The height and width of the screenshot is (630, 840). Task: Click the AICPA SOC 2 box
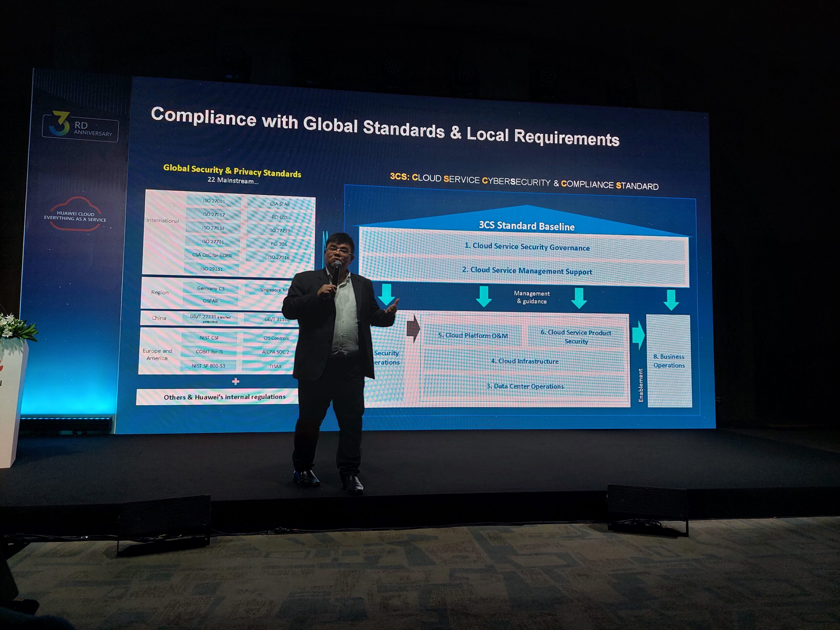tap(275, 352)
